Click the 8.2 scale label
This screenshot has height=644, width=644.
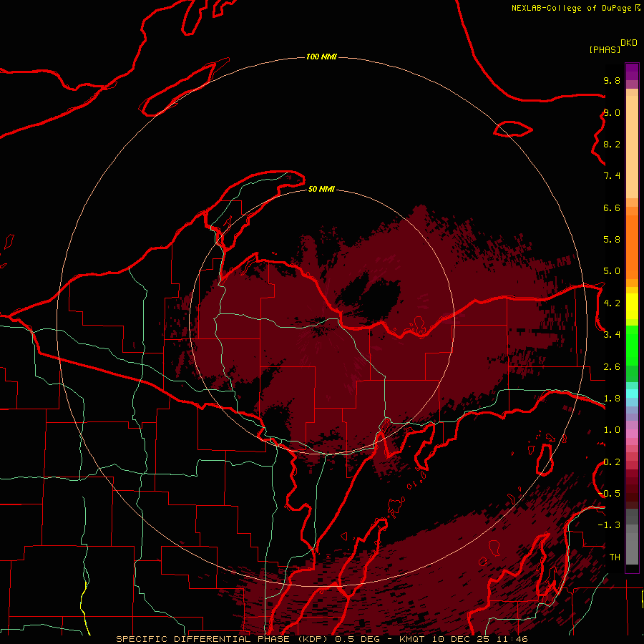(x=612, y=144)
